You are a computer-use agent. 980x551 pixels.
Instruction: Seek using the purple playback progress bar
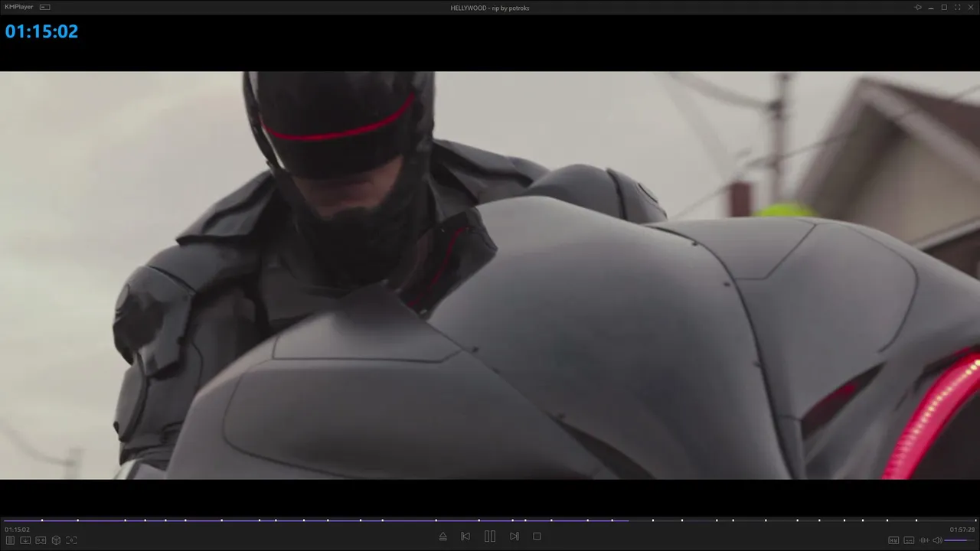pos(490,520)
